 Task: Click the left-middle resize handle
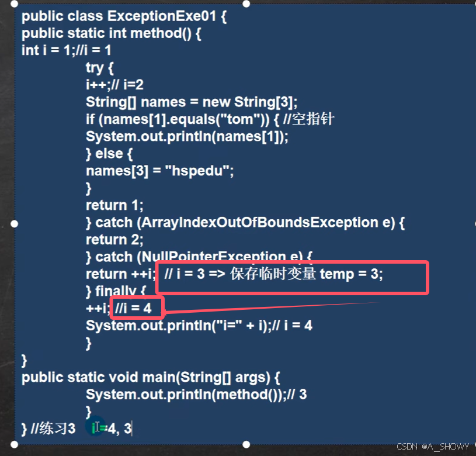(14, 224)
